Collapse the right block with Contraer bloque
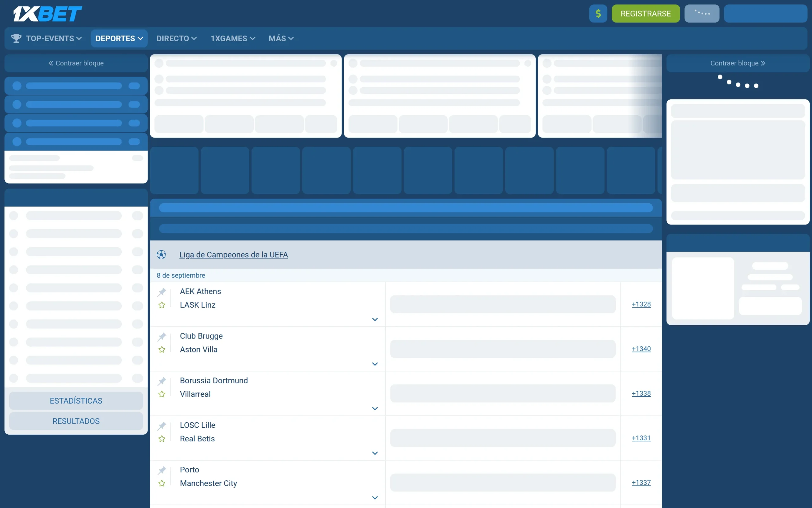The image size is (812, 508). click(738, 63)
